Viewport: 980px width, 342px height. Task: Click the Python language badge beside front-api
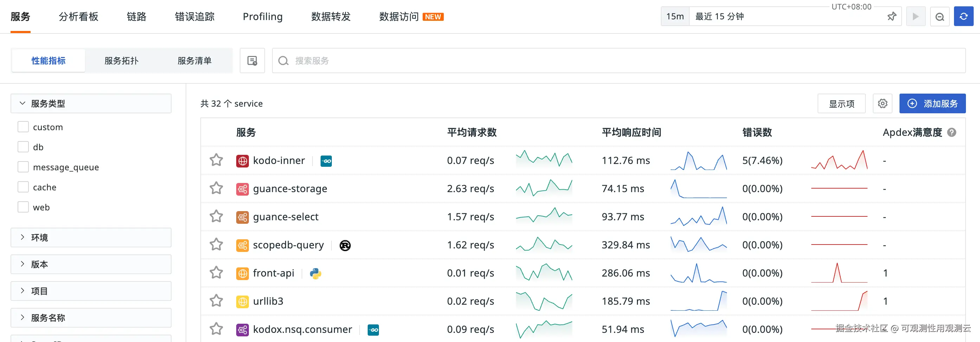click(x=315, y=273)
